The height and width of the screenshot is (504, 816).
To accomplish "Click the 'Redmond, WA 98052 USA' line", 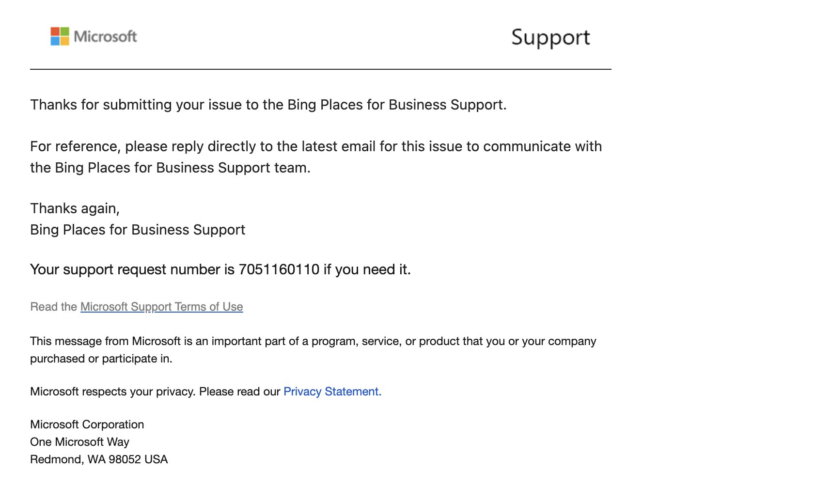I will tap(99, 459).
